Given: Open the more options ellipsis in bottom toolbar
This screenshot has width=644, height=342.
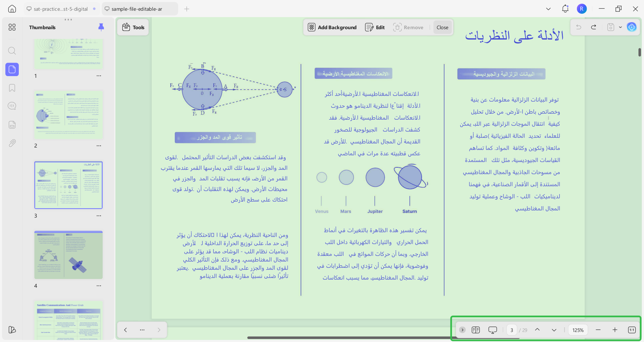Looking at the screenshot, I should pyautogui.click(x=142, y=330).
